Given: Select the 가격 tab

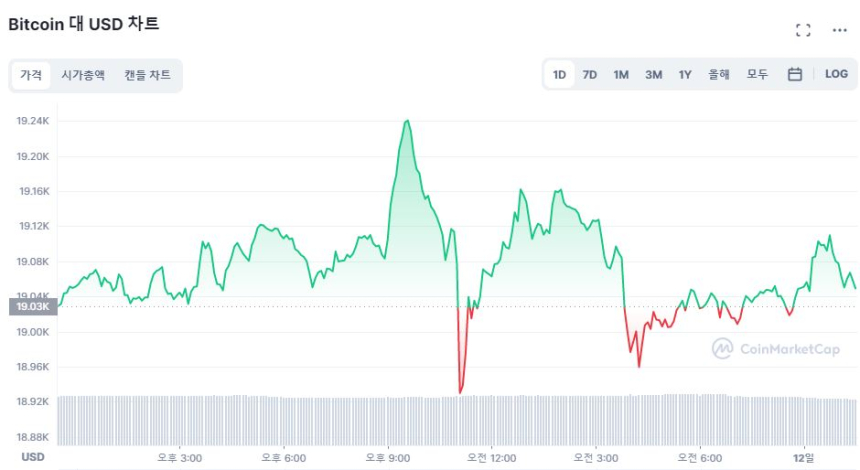Looking at the screenshot, I should [x=31, y=75].
